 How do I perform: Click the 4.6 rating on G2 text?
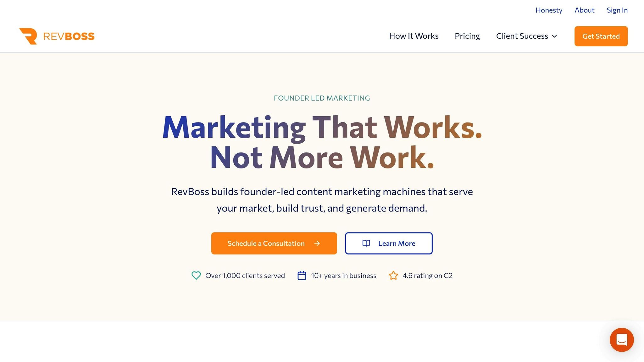point(427,276)
